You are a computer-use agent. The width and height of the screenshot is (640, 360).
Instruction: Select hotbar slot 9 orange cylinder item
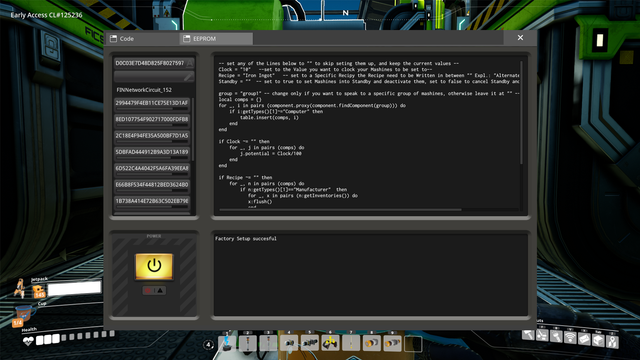(392, 343)
